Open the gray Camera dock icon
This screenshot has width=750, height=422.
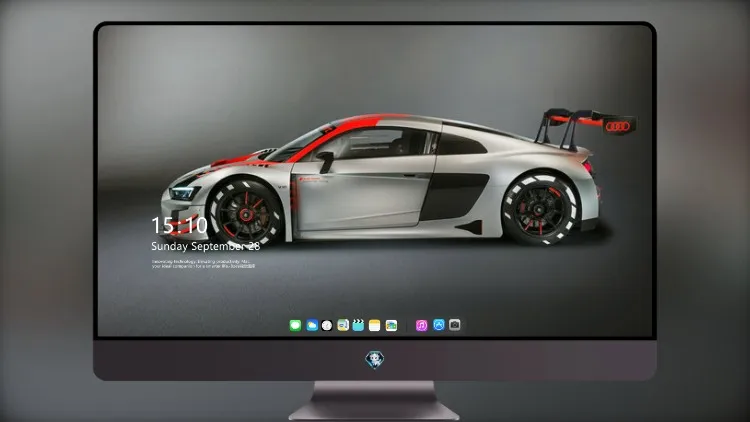click(455, 325)
